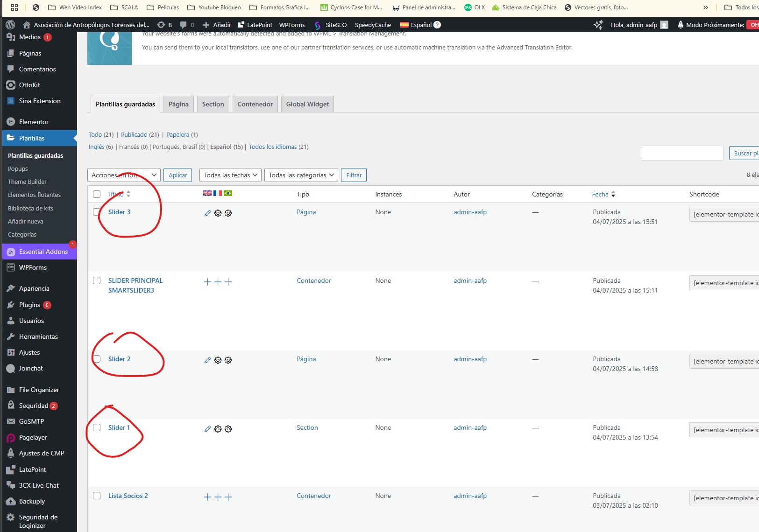This screenshot has width=759, height=532.
Task: Click the admin-aafp user avatar
Action: 664,25
